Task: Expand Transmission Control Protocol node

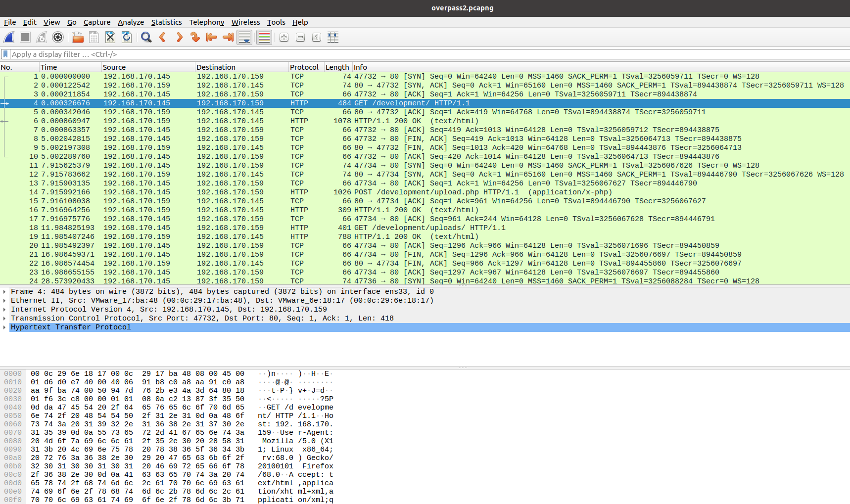Action: click(x=4, y=319)
